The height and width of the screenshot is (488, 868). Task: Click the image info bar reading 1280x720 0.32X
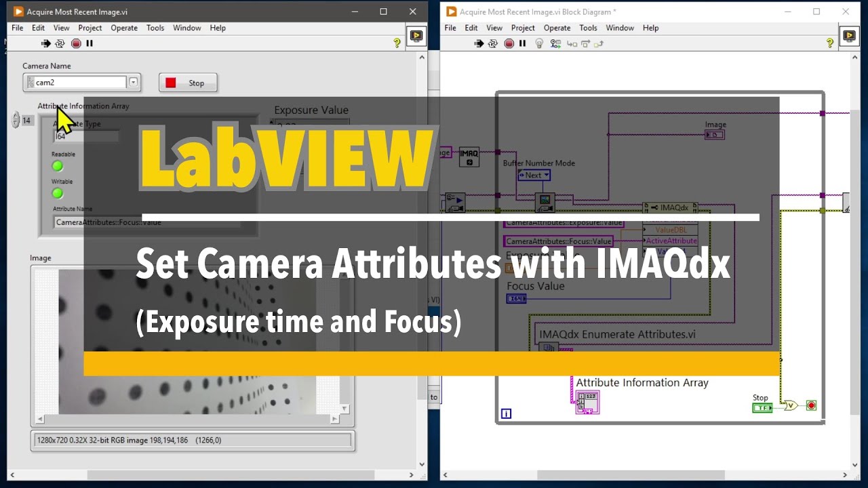point(193,441)
